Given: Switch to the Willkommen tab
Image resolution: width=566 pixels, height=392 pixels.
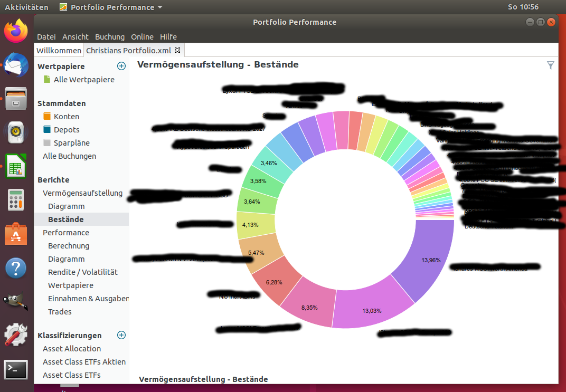Looking at the screenshot, I should point(59,51).
